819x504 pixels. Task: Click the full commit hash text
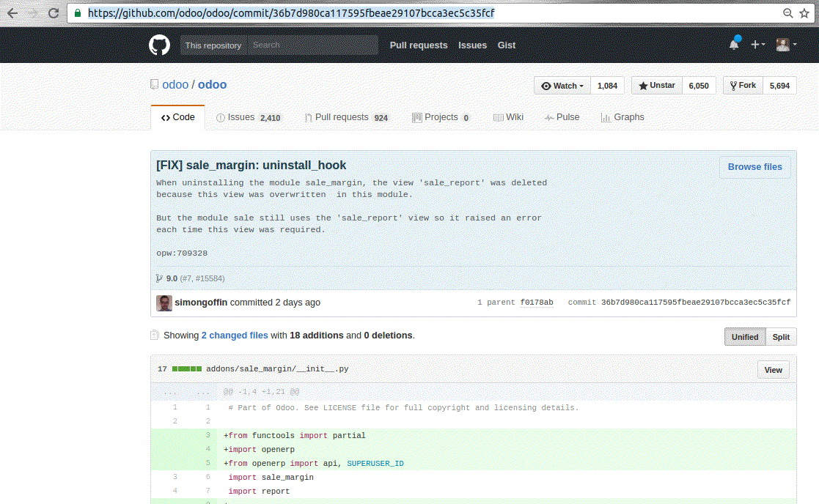(x=696, y=303)
